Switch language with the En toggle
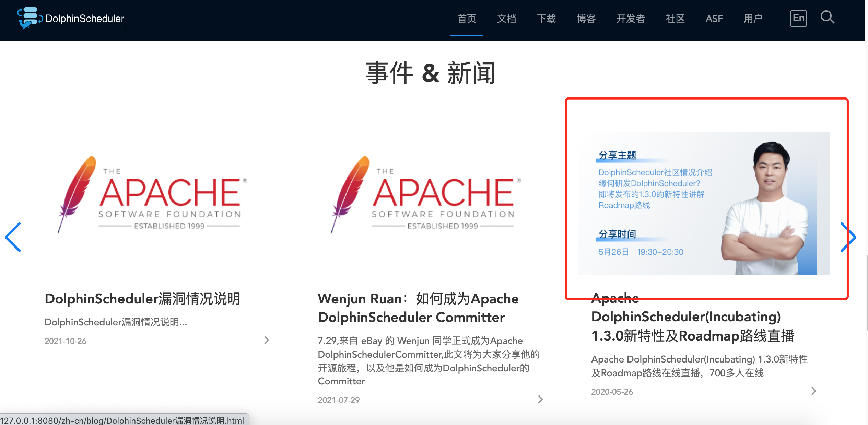 click(x=798, y=18)
